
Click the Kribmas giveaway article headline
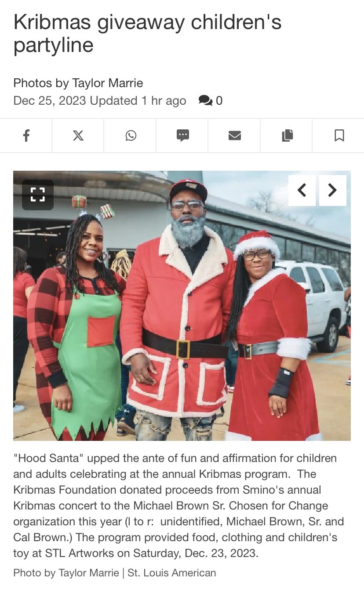tap(147, 34)
